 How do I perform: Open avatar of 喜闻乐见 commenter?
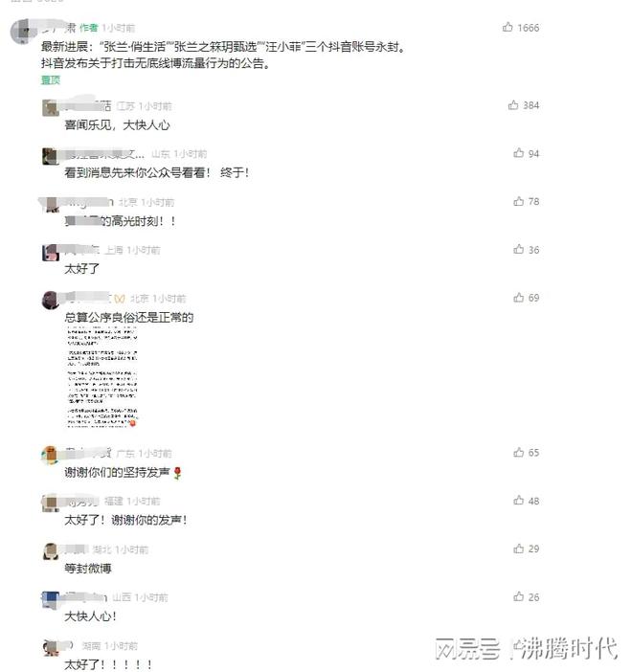coord(51,107)
